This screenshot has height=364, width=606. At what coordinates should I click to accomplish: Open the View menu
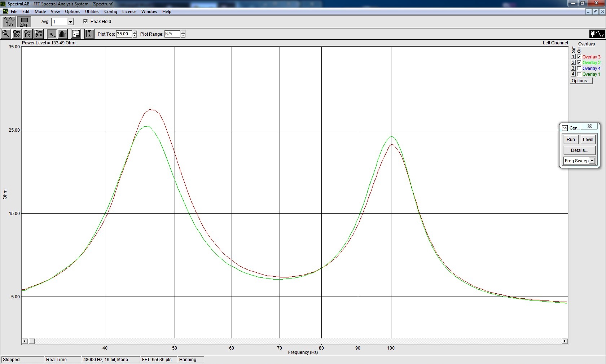click(x=55, y=12)
